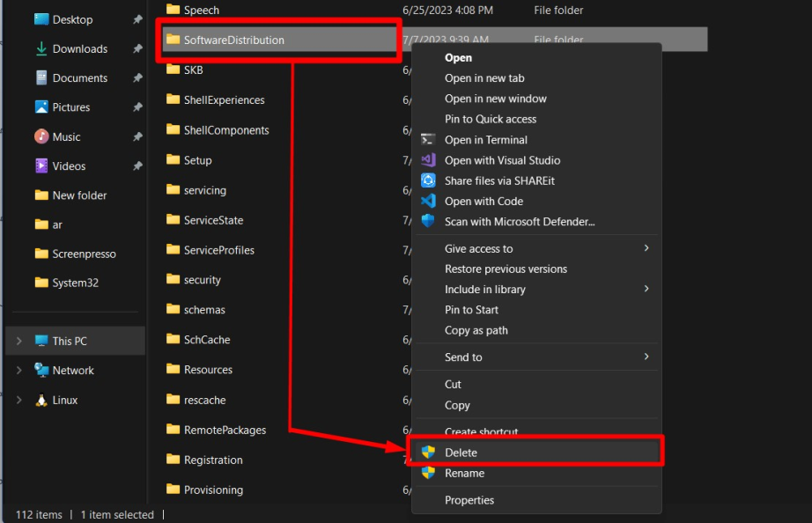The image size is (812, 523).
Task: Select the ServiceProfiles folder
Action: coord(218,250)
